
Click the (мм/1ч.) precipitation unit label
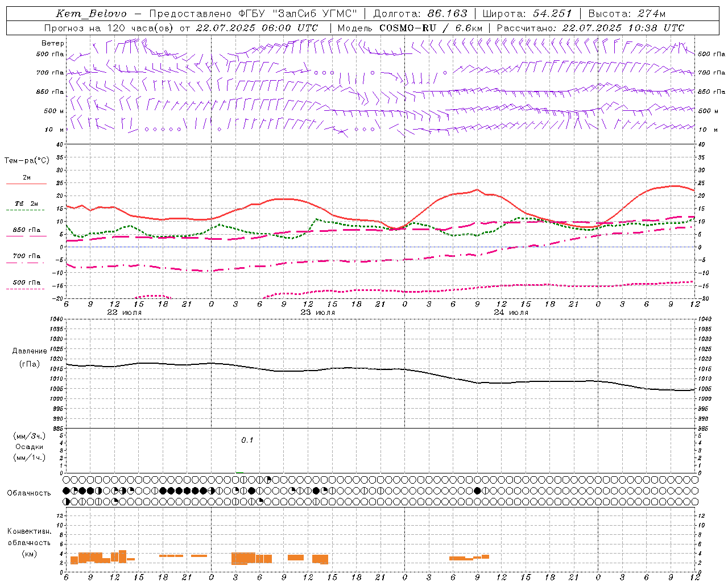30,458
